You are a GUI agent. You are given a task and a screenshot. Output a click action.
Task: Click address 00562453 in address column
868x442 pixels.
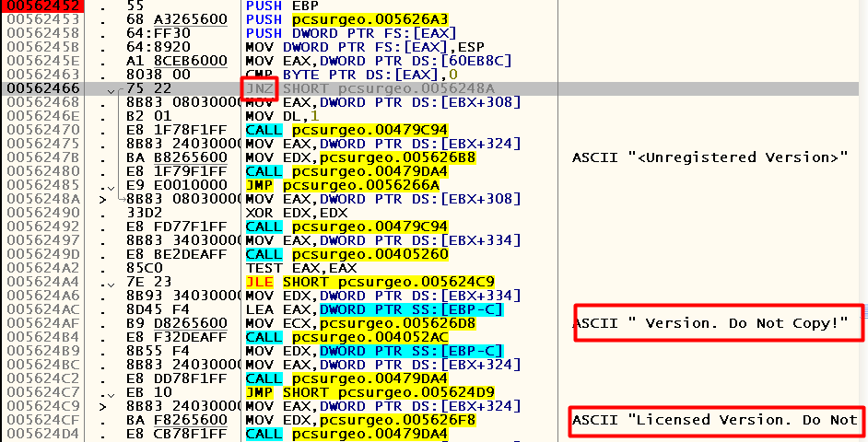[43, 19]
